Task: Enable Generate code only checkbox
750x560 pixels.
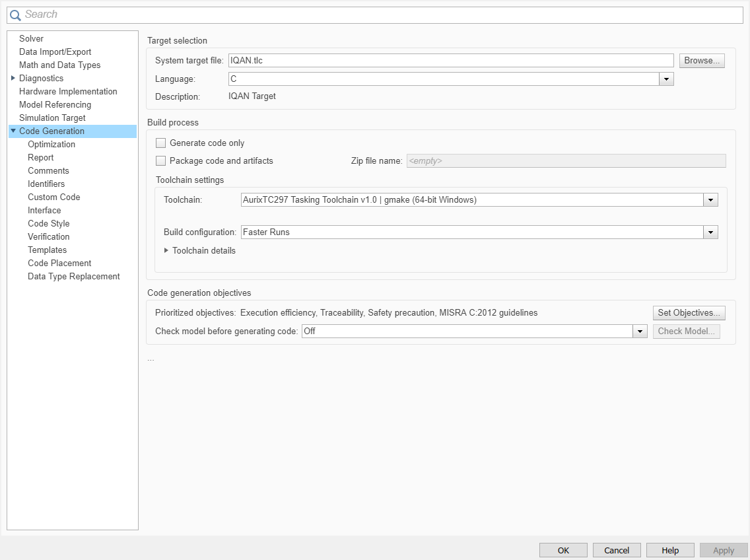Action: pos(160,143)
